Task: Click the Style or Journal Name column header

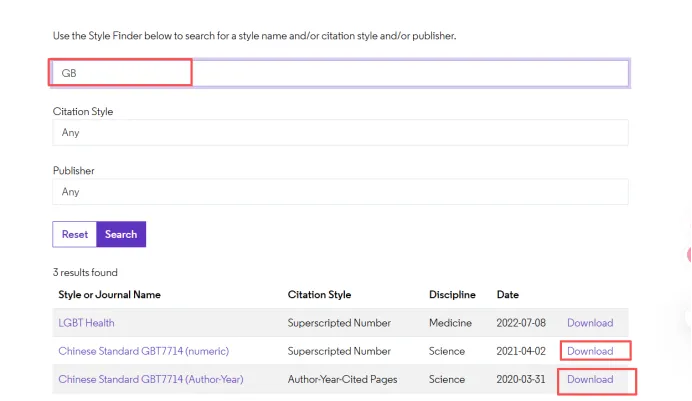Action: click(x=109, y=295)
